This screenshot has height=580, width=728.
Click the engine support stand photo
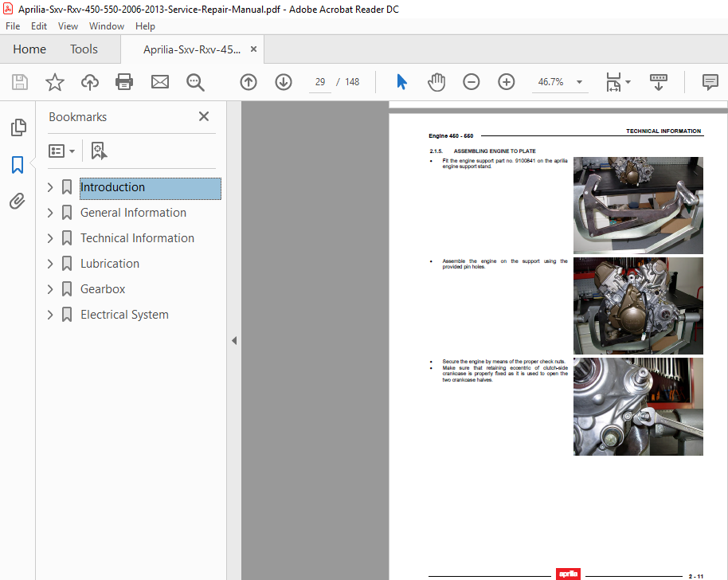[x=638, y=206]
